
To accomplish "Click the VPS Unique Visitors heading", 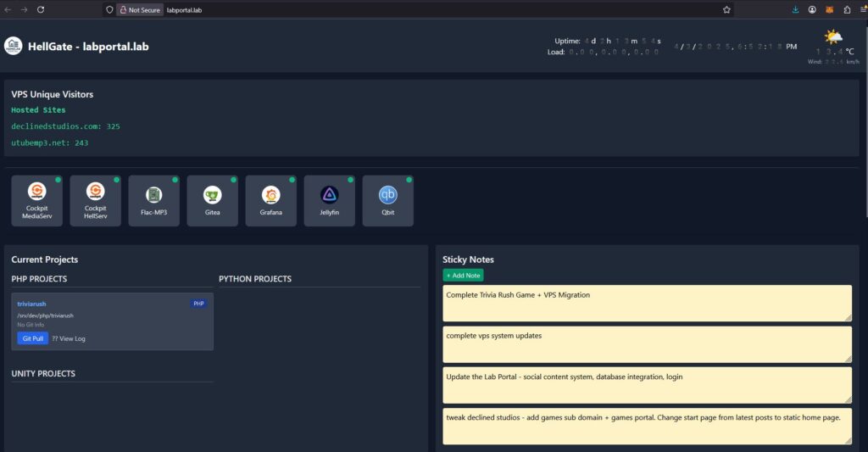I will click(x=52, y=94).
